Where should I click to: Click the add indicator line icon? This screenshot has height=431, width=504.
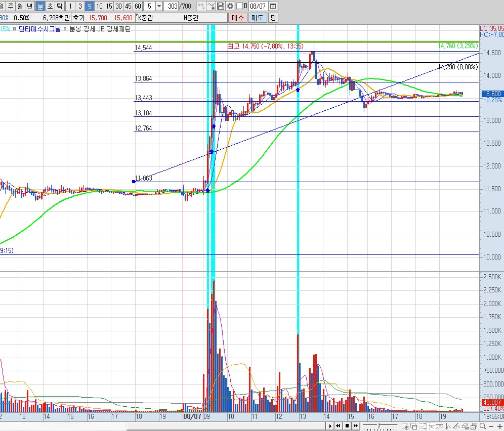[x=211, y=6]
